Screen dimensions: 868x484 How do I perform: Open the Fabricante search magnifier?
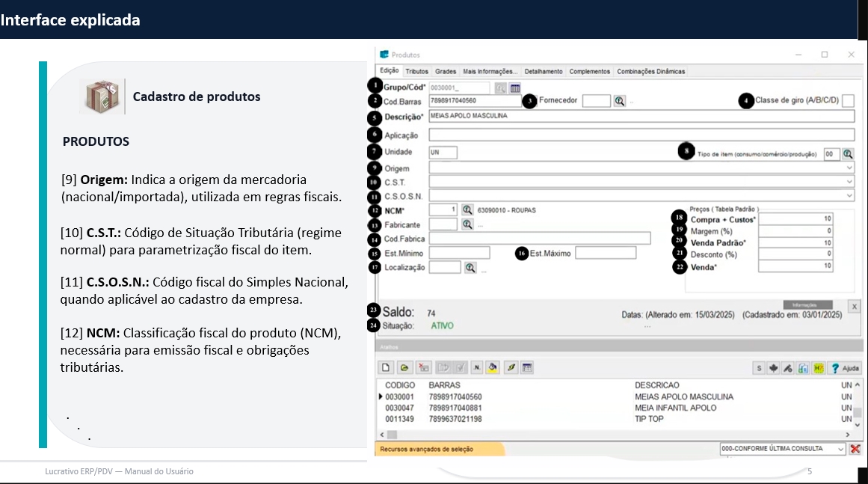coord(467,224)
